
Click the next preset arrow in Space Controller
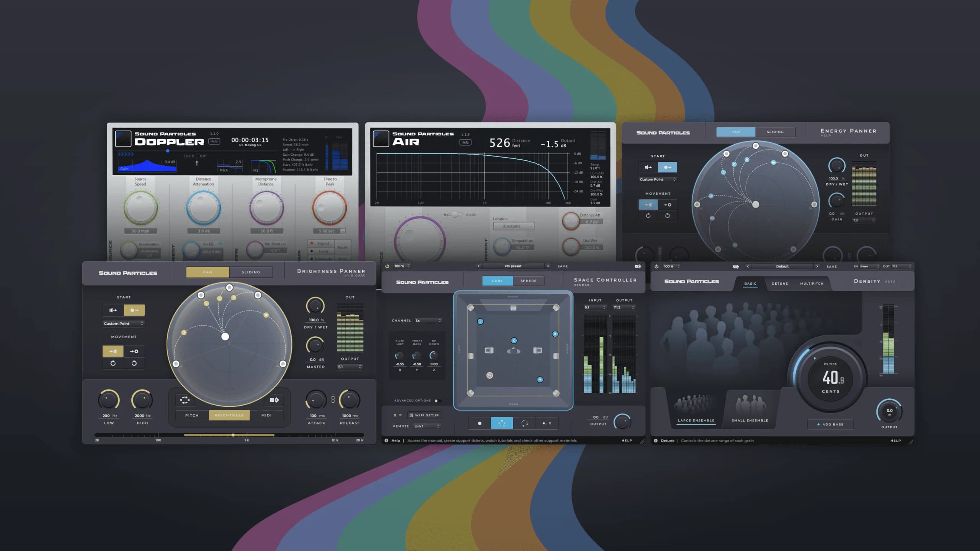point(548,266)
